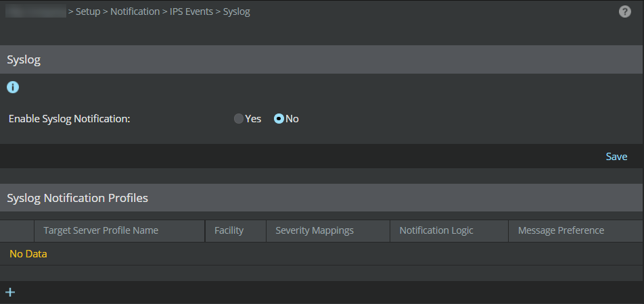Click the Syslog section heading
This screenshot has width=644, height=304.
point(24,60)
